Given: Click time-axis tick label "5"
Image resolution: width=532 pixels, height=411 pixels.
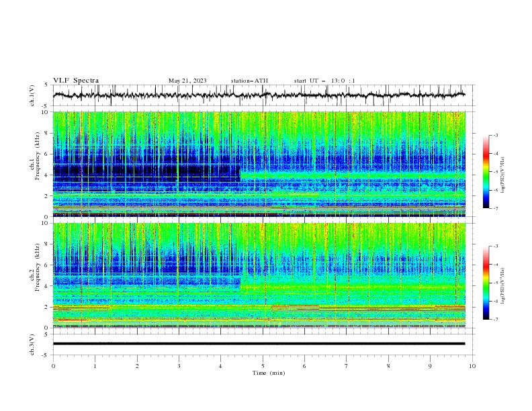Looking at the screenshot, I should pyautogui.click(x=263, y=366).
